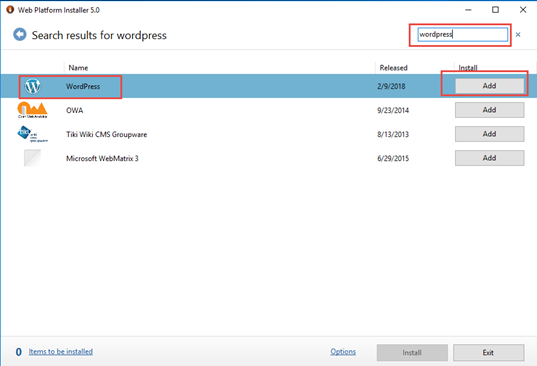
Task: Add Tiki Wiki CMS Groupware
Action: tap(489, 134)
